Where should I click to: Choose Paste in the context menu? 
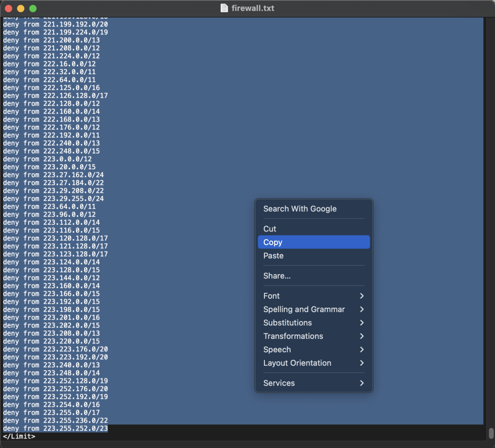[273, 256]
